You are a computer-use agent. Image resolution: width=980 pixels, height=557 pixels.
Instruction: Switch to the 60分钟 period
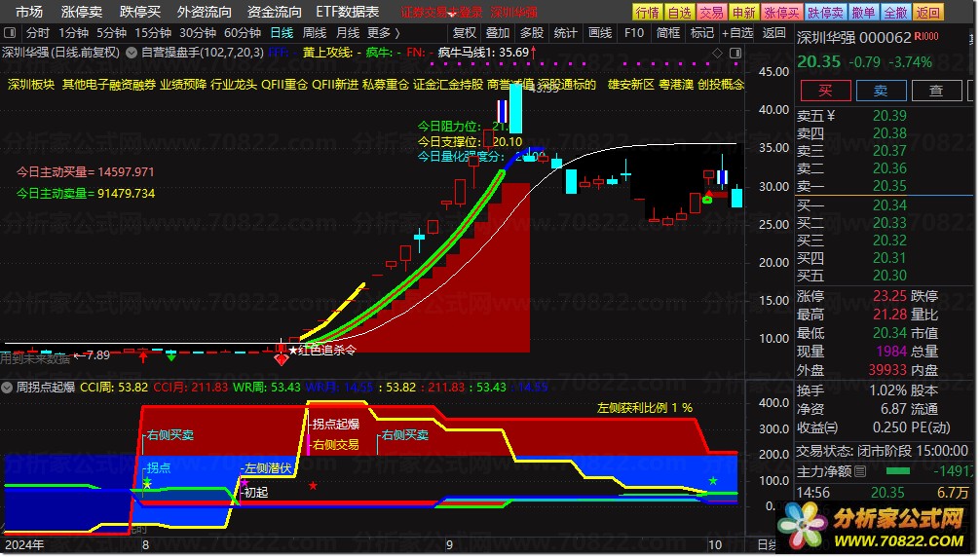pyautogui.click(x=243, y=32)
